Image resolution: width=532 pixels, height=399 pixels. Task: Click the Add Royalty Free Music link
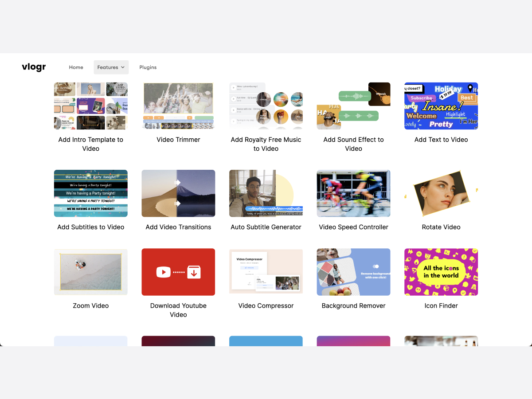coord(266,144)
